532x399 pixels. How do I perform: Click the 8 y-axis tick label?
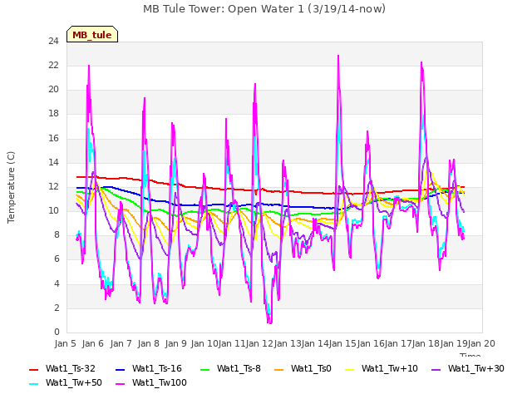pos(57,235)
